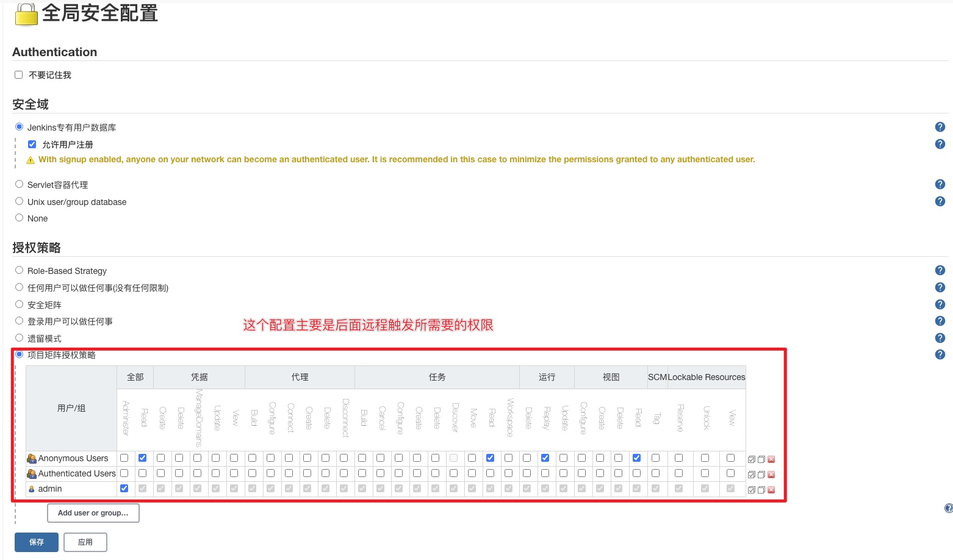
Task: Select 项目矩阵授权策略 radio option
Action: (x=19, y=354)
